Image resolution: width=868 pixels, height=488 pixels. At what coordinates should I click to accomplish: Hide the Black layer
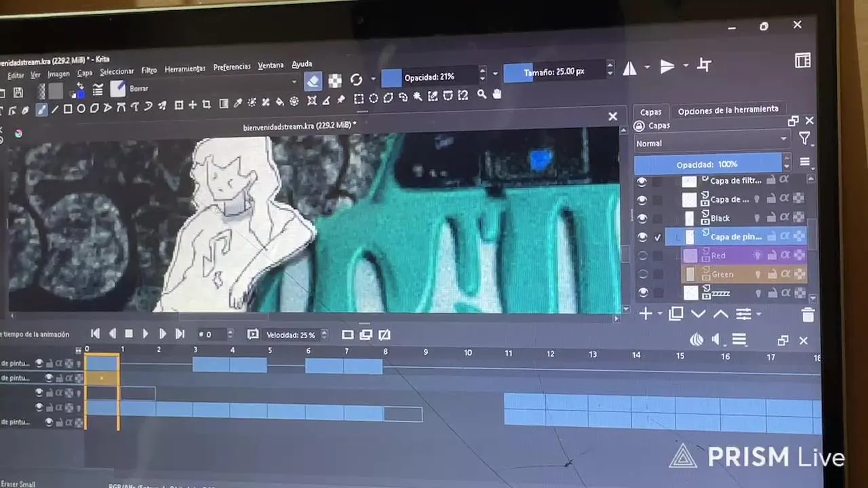[642, 218]
